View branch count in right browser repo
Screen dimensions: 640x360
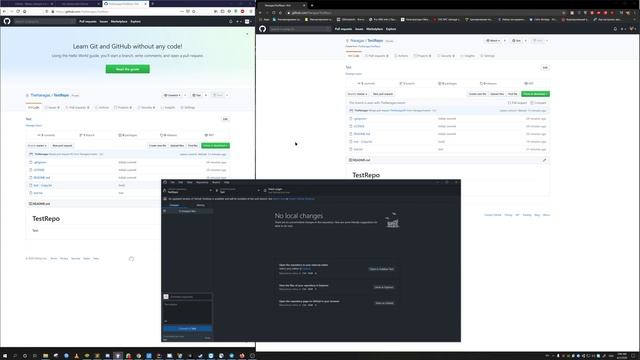point(407,83)
